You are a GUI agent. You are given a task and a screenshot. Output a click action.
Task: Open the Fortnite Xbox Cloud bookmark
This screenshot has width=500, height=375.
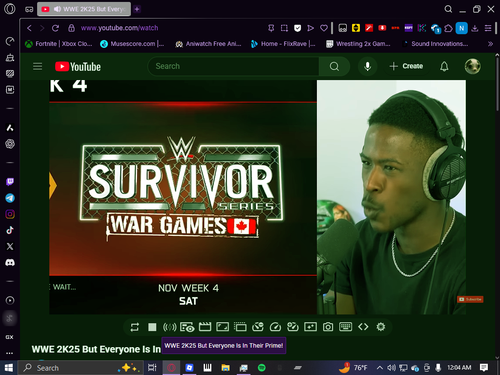pyautogui.click(x=59, y=44)
